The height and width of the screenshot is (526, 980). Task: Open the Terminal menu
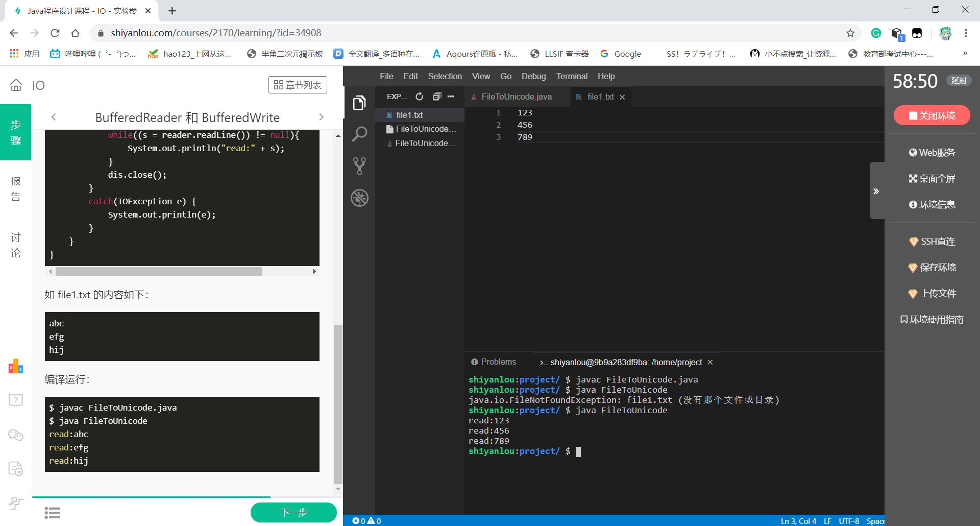coord(572,76)
